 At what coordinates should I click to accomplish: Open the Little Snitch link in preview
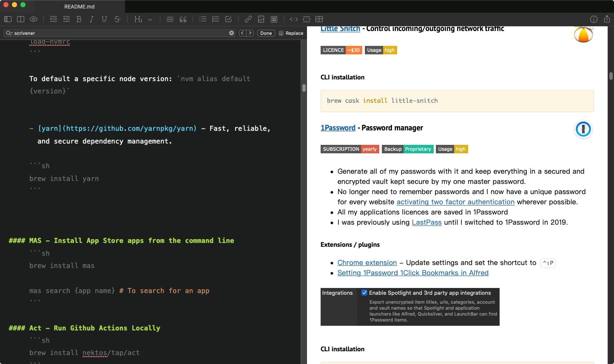[340, 28]
